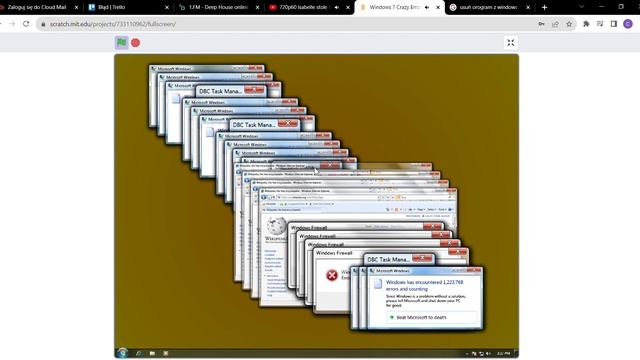Mute the 720p60 Isabelle YouTube tab
Image resolution: width=640 pixels, height=360 pixels.
(337, 7)
